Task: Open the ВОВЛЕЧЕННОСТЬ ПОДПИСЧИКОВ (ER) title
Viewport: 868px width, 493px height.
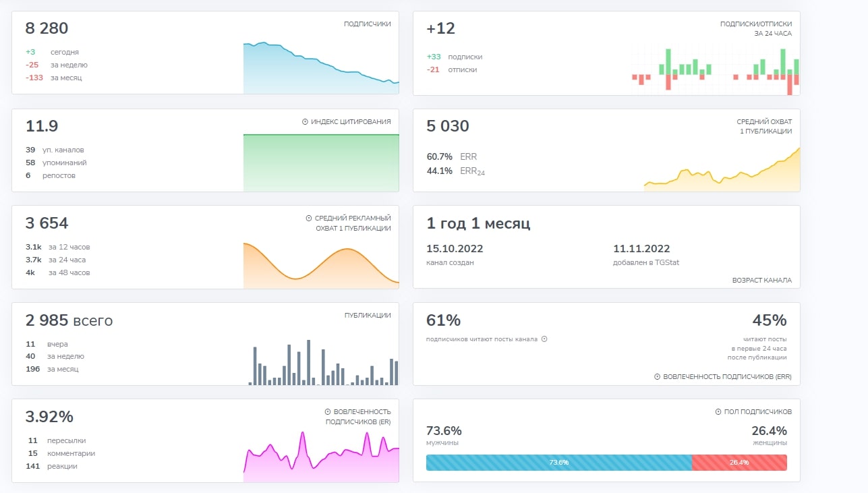Action: pos(358,417)
